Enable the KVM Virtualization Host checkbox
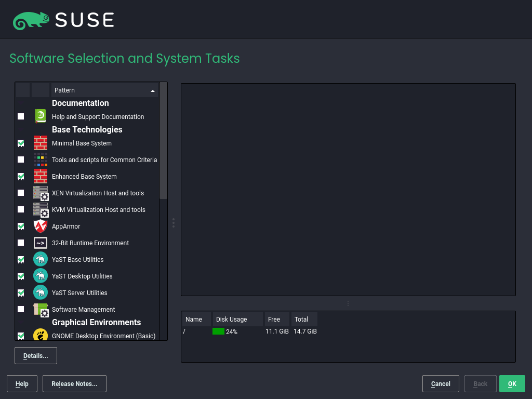The width and height of the screenshot is (532, 399). pos(21,209)
